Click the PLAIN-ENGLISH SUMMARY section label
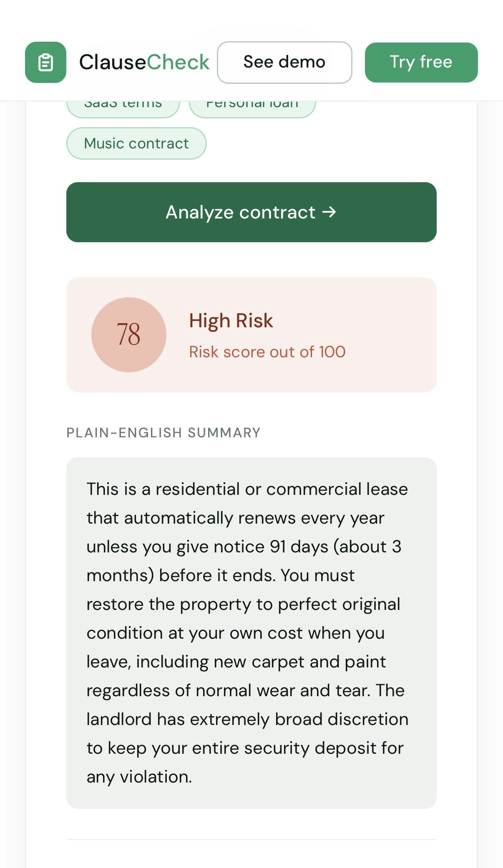Viewport: 503px width, 868px height. coord(163,433)
